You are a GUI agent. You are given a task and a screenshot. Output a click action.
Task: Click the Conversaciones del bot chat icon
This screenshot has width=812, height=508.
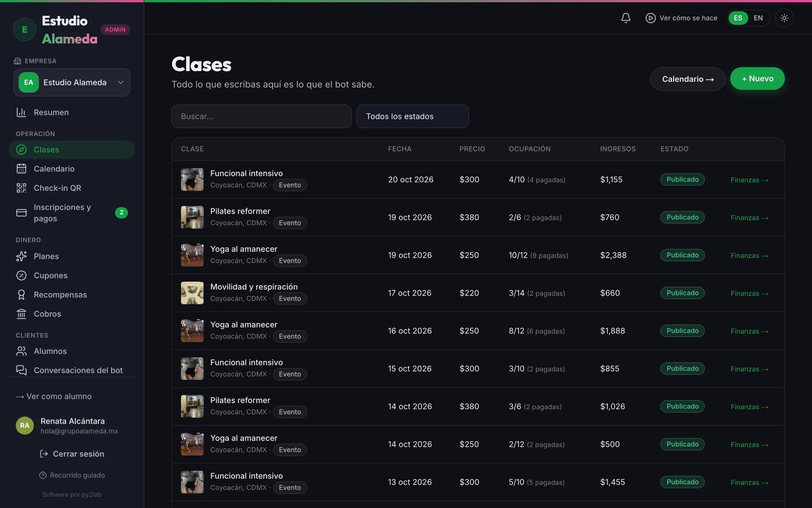click(21, 370)
